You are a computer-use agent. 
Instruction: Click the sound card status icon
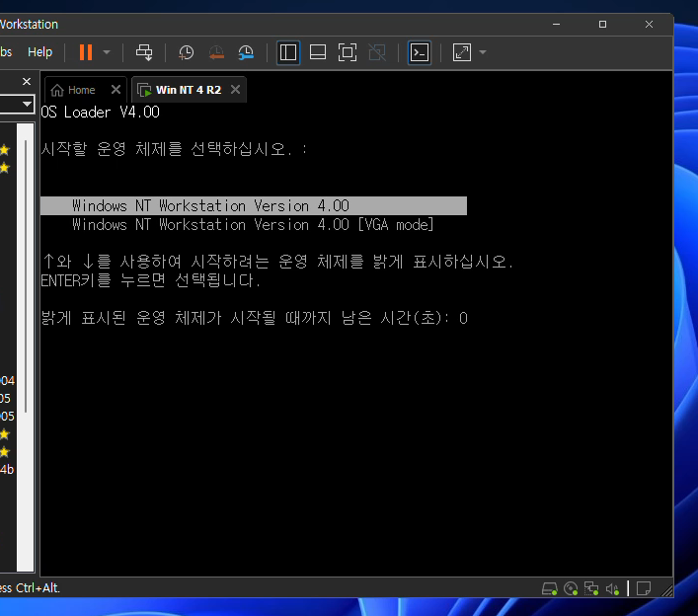point(612,588)
